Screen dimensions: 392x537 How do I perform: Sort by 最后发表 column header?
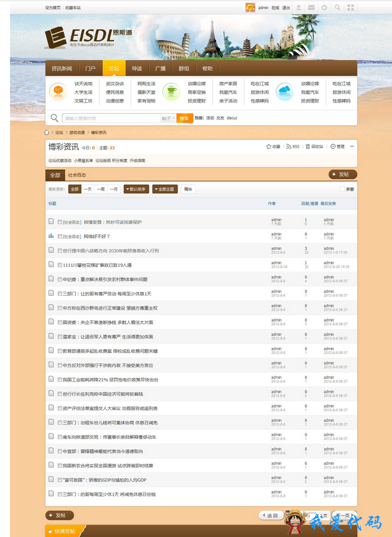point(328,203)
